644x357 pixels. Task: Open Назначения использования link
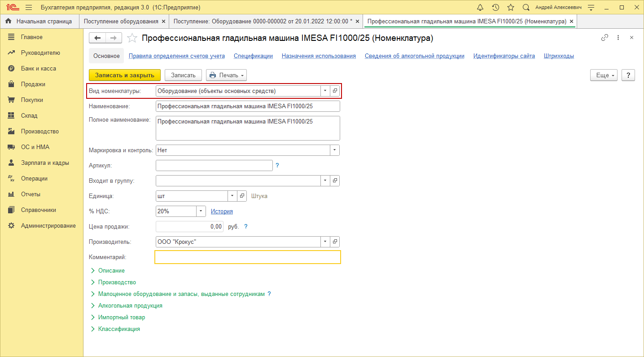(x=319, y=56)
